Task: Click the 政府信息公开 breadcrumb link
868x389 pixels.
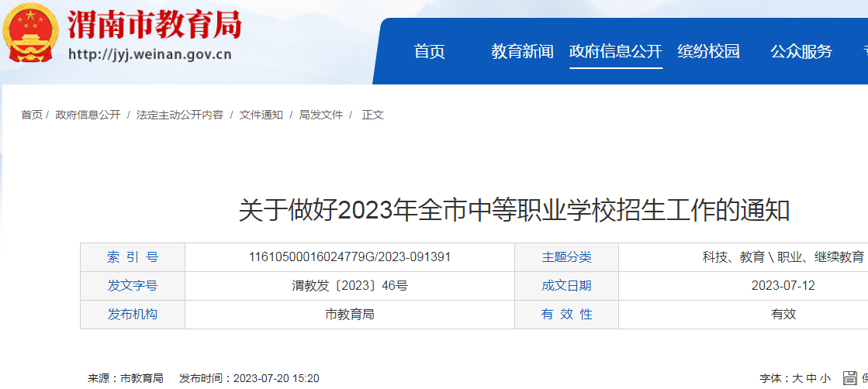Action: [88, 115]
